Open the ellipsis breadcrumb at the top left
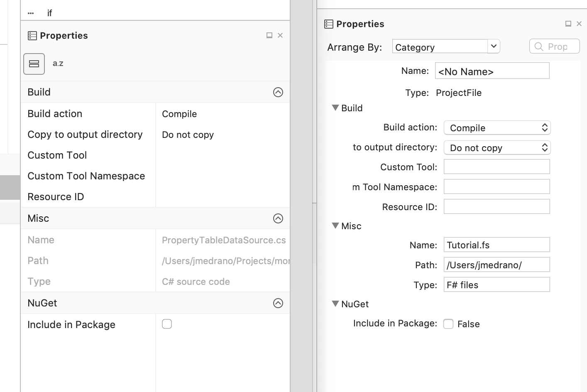The height and width of the screenshot is (392, 587). [x=30, y=12]
